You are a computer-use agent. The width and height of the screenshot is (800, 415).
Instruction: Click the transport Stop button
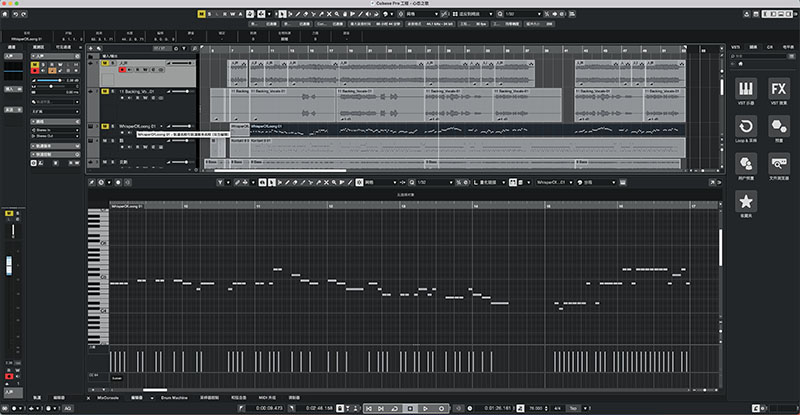410,408
